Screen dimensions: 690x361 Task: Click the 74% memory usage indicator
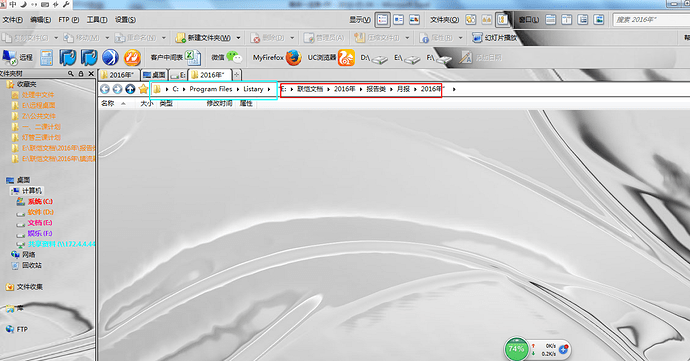tap(516, 349)
